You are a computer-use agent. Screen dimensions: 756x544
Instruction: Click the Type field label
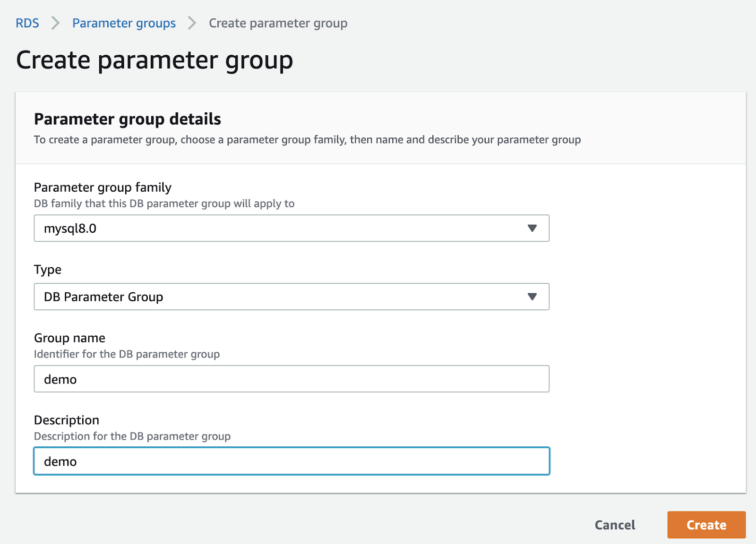(x=48, y=270)
